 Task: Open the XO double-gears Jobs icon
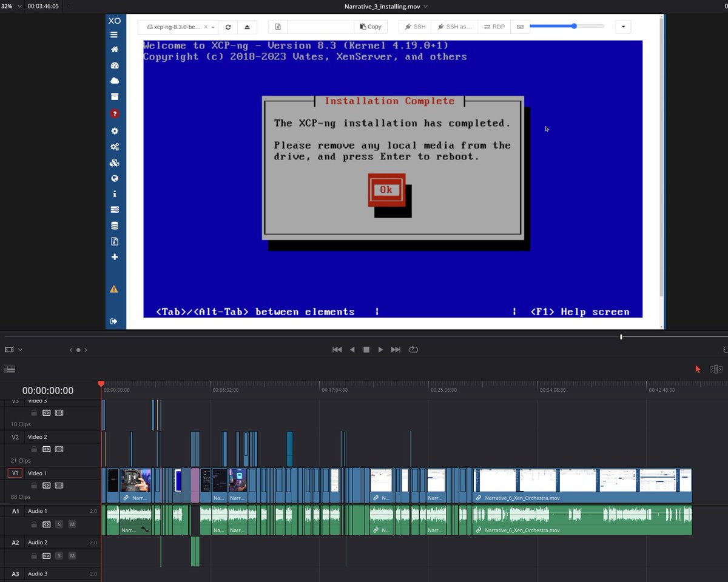pos(115,147)
